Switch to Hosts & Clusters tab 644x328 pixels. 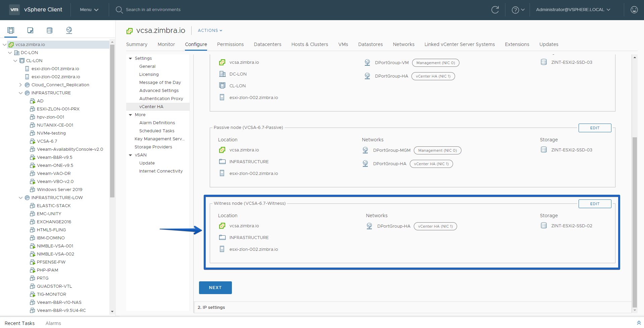point(309,44)
